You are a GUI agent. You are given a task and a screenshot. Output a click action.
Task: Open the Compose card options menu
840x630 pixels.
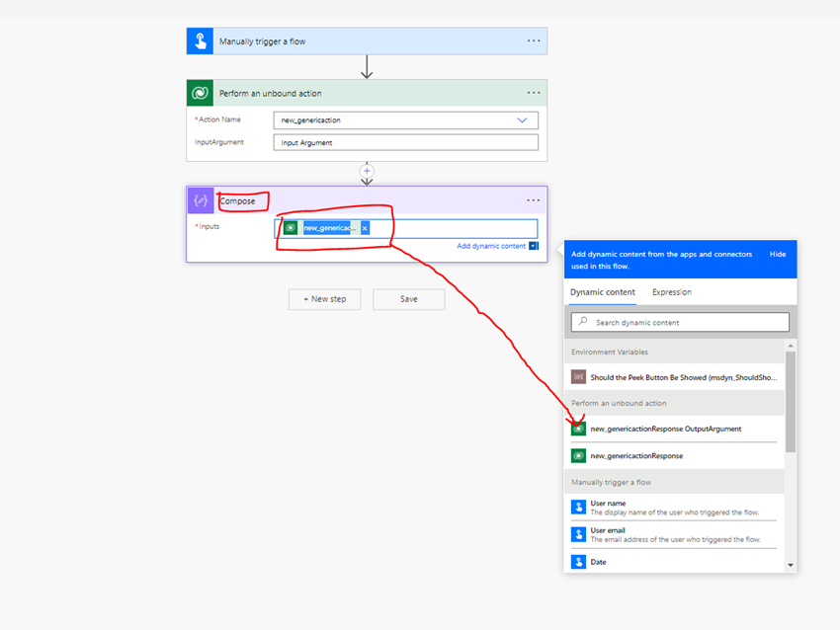[534, 199]
